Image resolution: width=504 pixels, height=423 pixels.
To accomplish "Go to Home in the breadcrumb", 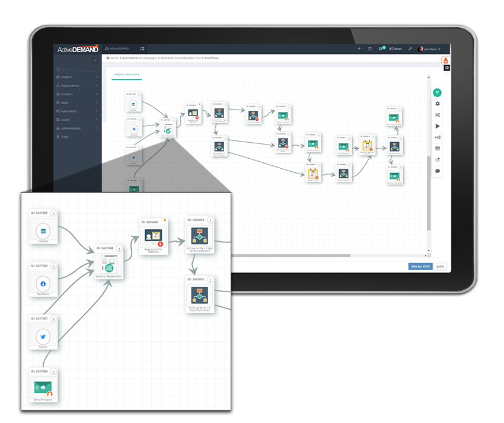I will [113, 58].
